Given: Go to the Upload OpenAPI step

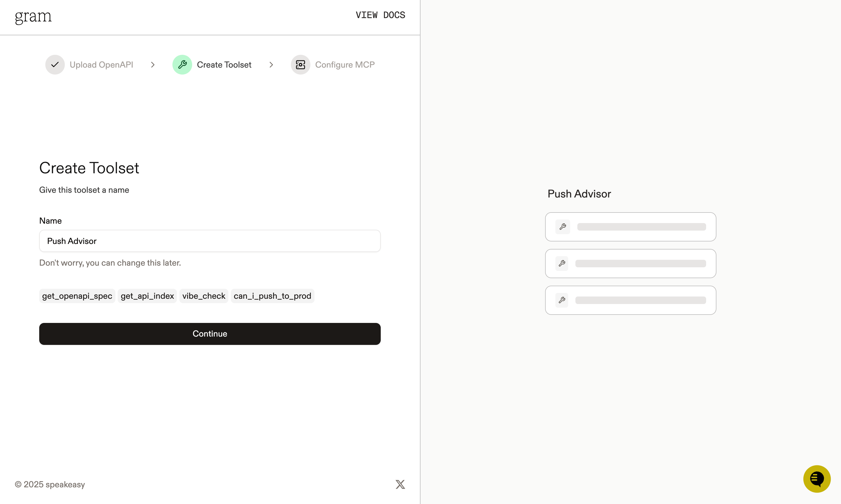Looking at the screenshot, I should 101,65.
